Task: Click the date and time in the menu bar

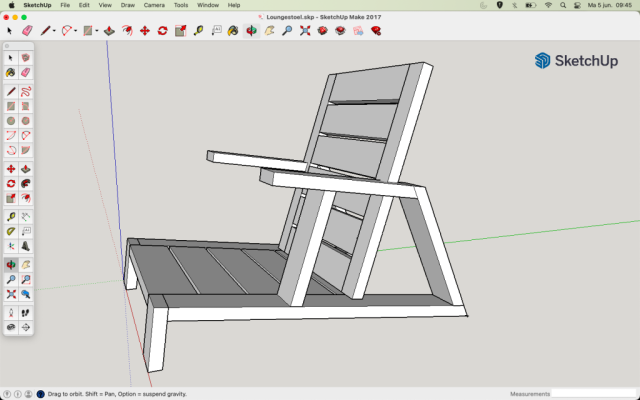Action: point(610,5)
